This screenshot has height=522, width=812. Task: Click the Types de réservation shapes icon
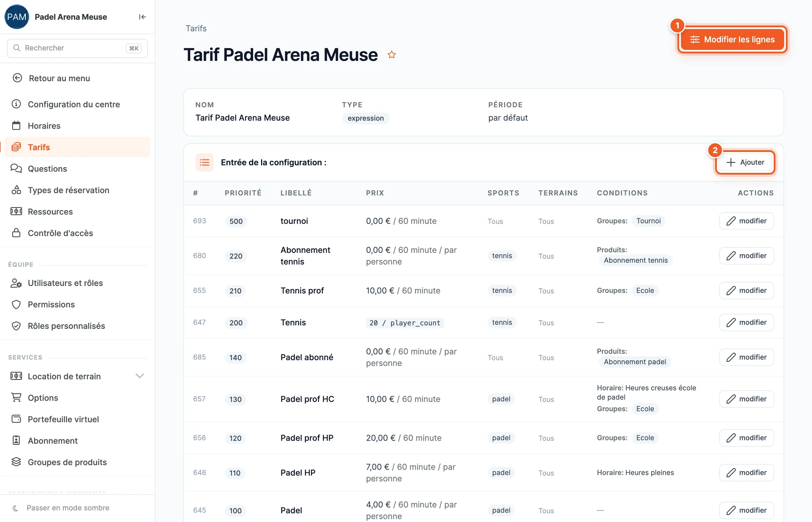tap(16, 190)
